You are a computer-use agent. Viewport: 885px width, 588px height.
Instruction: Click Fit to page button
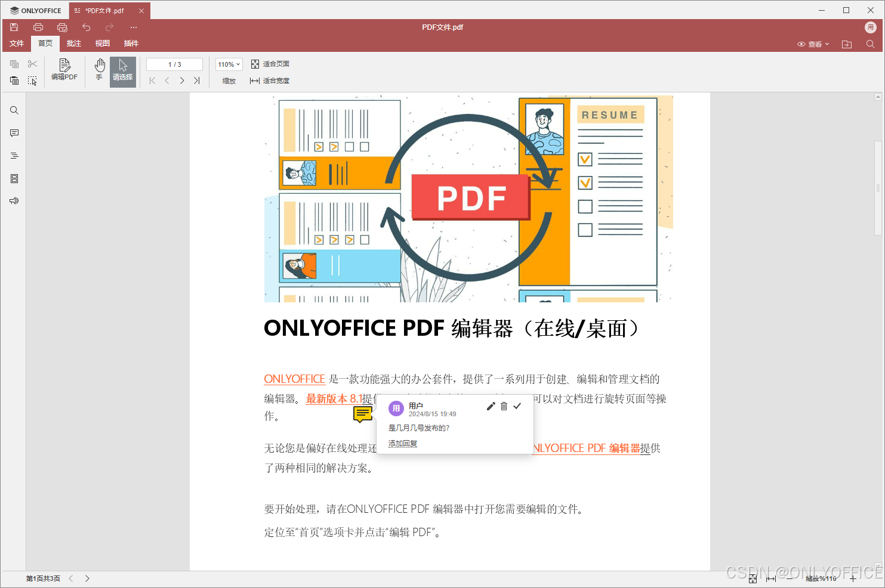coord(270,64)
